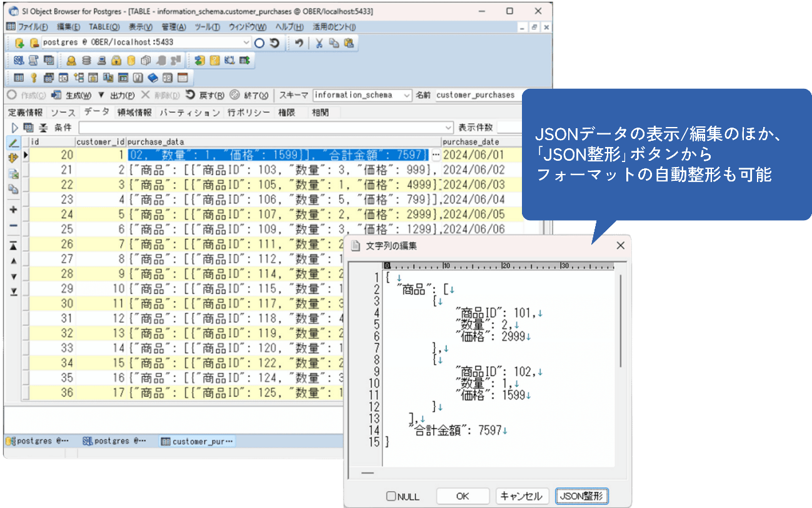Run data query with play triangle icon

[x=14, y=128]
